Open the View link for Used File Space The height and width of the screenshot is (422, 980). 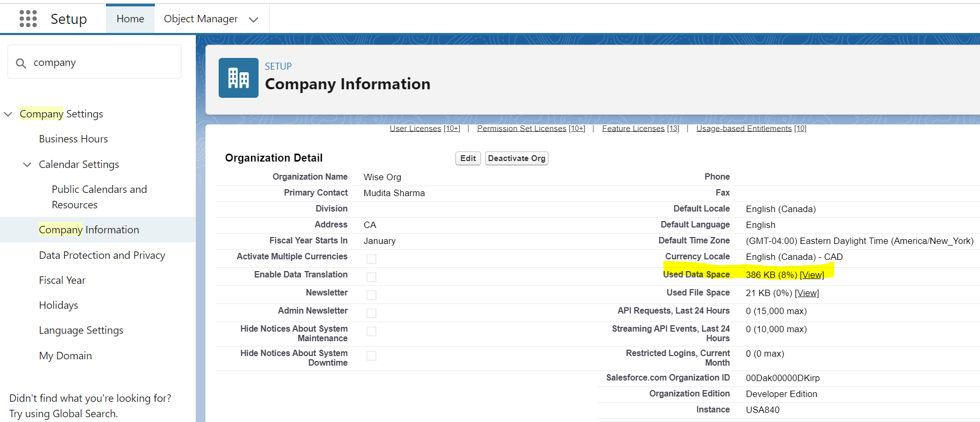pyautogui.click(x=807, y=293)
